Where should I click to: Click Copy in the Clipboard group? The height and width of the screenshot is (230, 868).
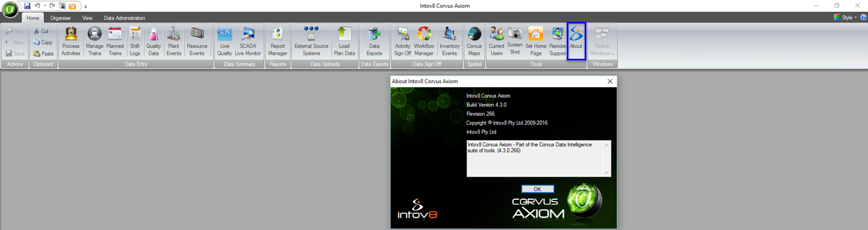click(43, 43)
